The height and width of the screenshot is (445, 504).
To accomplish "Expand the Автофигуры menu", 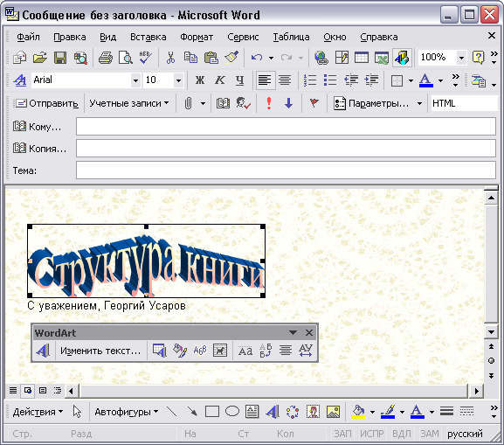I will click(127, 412).
